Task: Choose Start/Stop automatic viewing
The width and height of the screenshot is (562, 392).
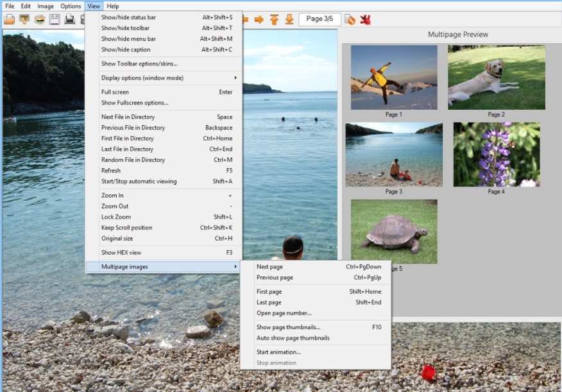Action: (164, 182)
